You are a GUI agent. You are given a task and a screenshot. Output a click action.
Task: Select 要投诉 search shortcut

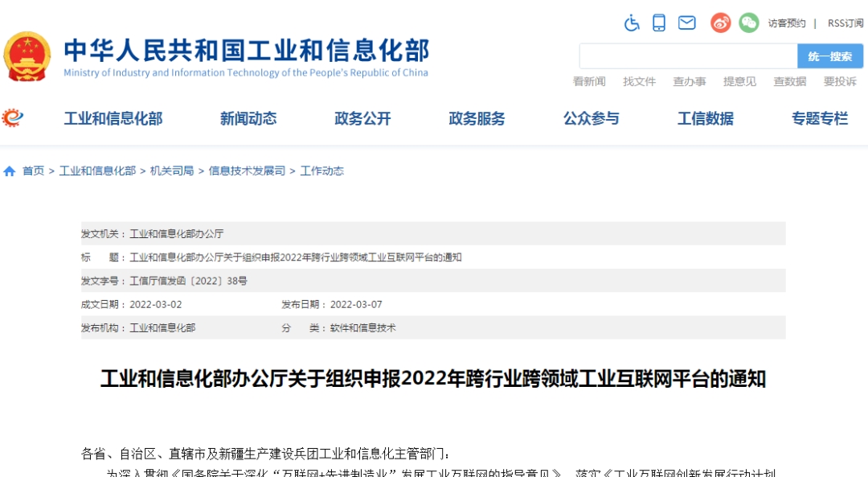coord(840,82)
